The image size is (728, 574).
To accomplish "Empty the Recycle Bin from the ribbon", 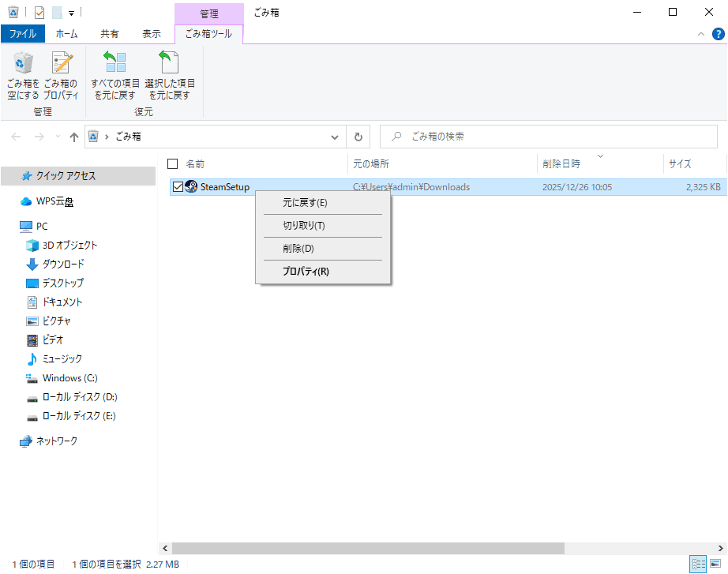I will click(x=22, y=73).
